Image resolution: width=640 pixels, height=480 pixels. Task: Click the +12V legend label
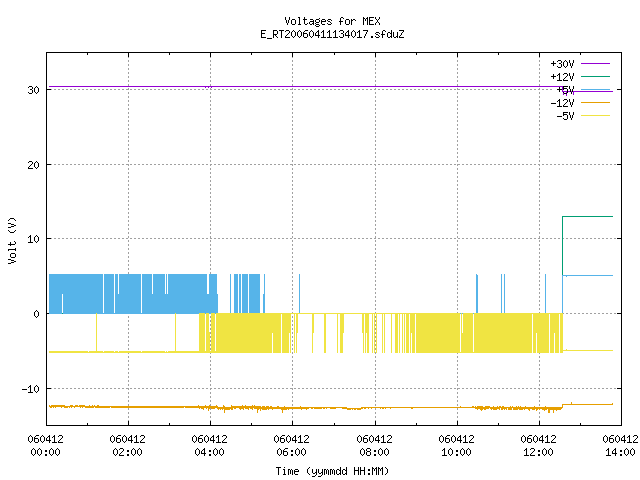pos(562,77)
